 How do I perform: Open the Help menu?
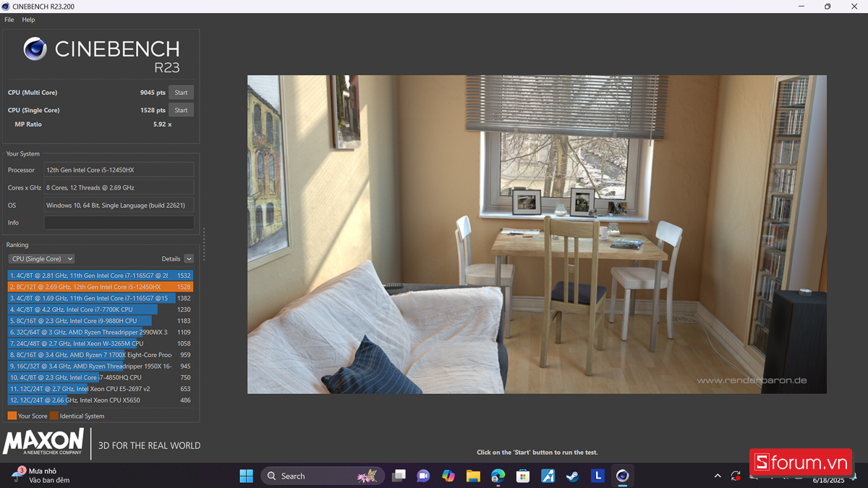coord(28,20)
